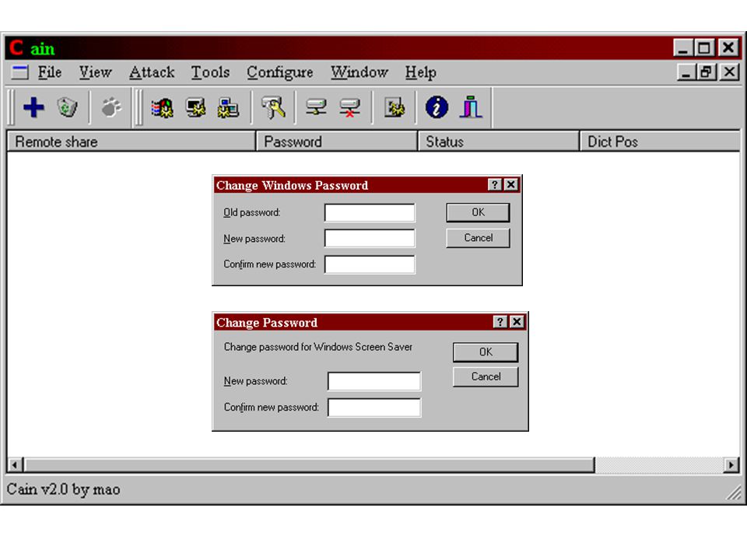Image resolution: width=747 pixels, height=560 pixels.
Task: Click the document-with-splat toolbar icon
Action: click(x=395, y=107)
